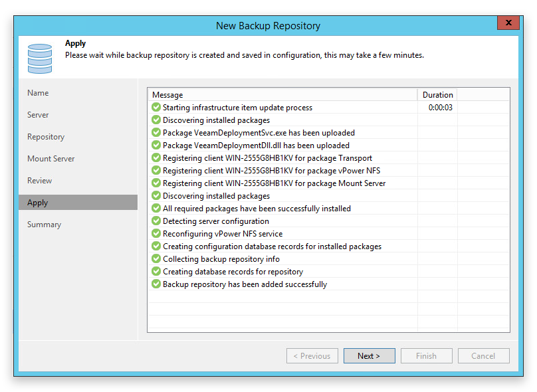Click the Next button
Screen dimensions: 537x392
pyautogui.click(x=370, y=355)
